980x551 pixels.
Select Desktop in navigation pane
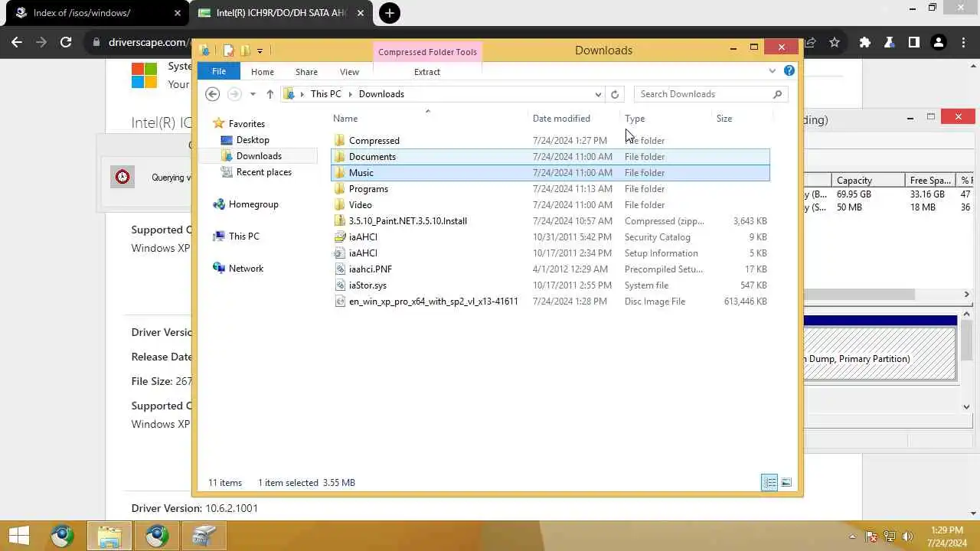[x=253, y=140]
